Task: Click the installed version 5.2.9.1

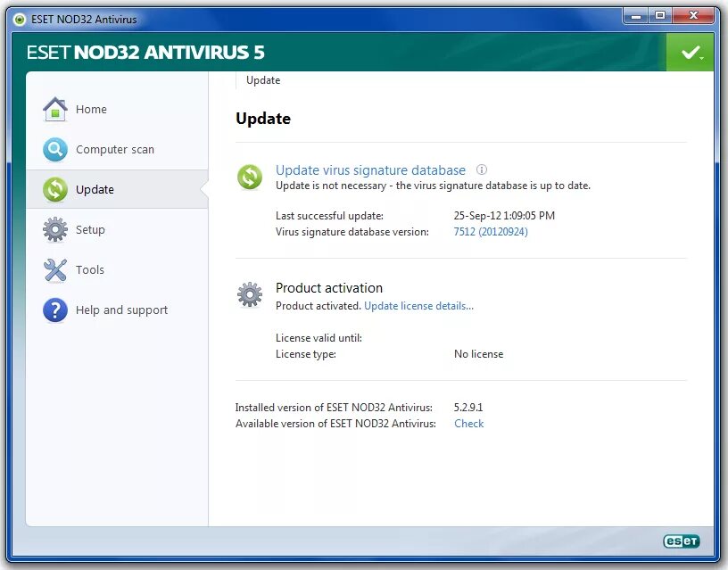Action: pyautogui.click(x=468, y=408)
